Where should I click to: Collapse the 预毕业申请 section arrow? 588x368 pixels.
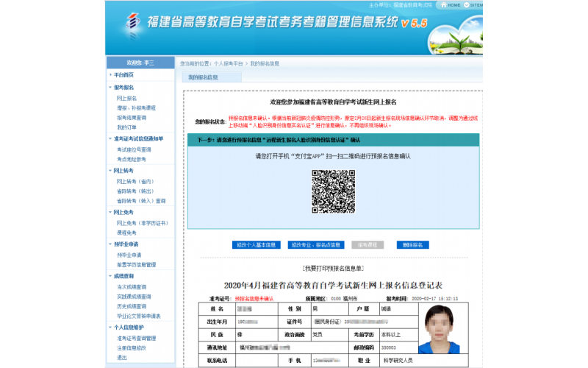point(110,244)
